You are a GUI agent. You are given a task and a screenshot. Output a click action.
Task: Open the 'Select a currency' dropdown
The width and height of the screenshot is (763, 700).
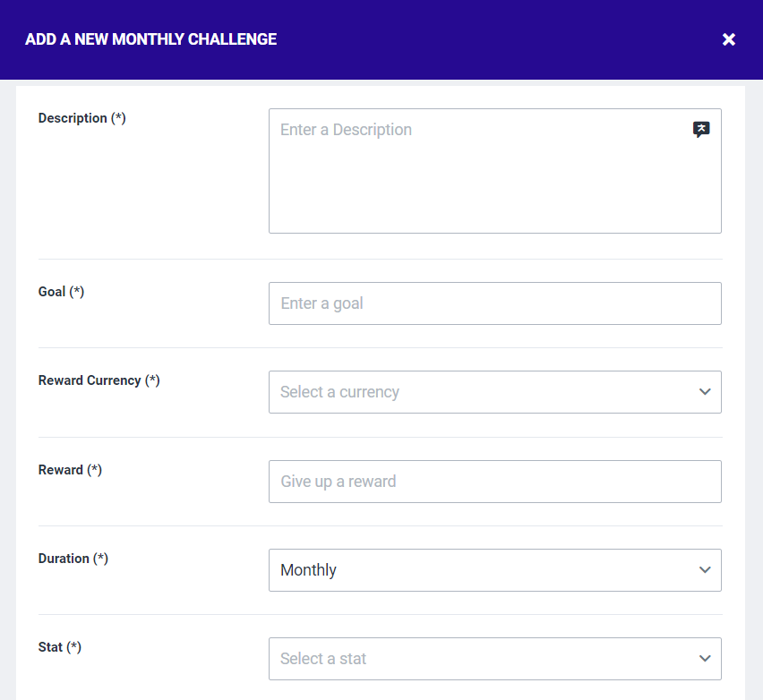(x=484, y=392)
